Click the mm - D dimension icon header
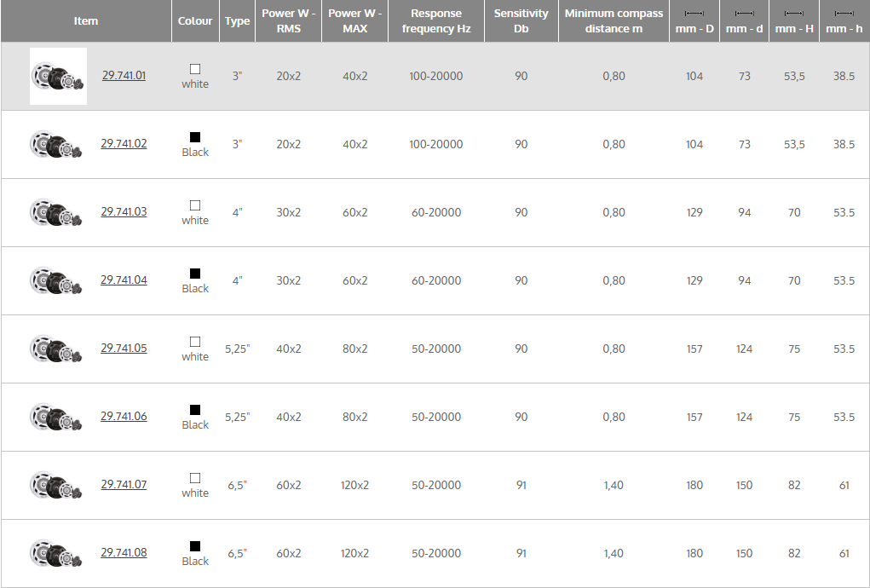This screenshot has height=588, width=870. (x=694, y=14)
